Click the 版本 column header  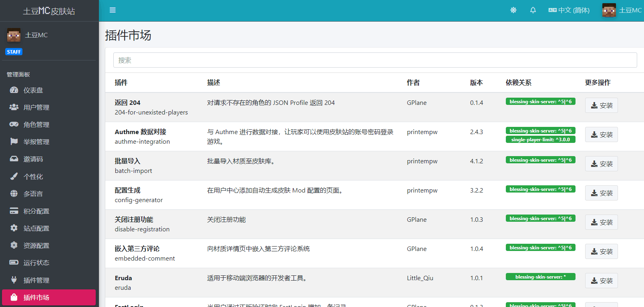click(x=477, y=82)
